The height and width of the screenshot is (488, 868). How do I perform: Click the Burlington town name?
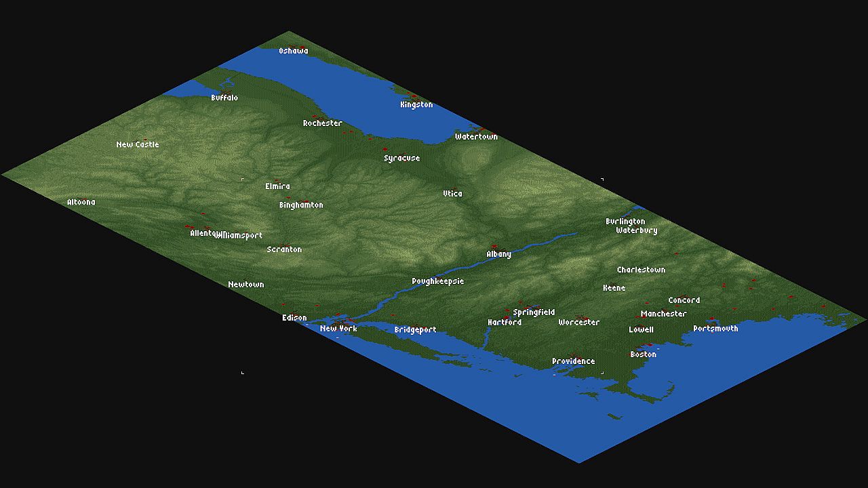click(625, 222)
